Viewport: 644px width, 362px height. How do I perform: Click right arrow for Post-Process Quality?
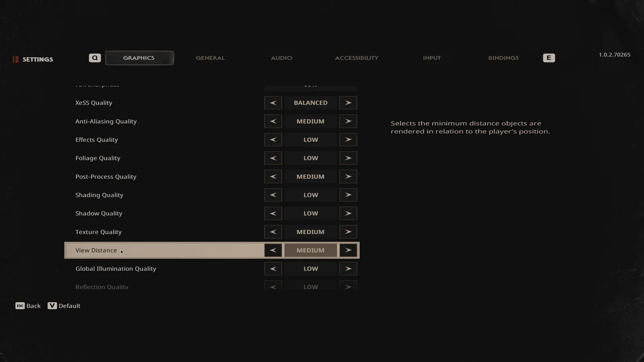click(348, 177)
